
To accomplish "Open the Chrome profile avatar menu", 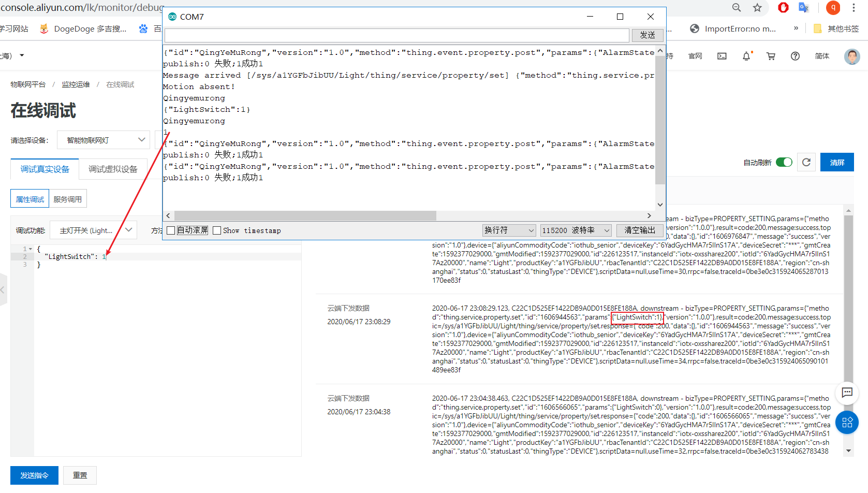I will tap(833, 7).
